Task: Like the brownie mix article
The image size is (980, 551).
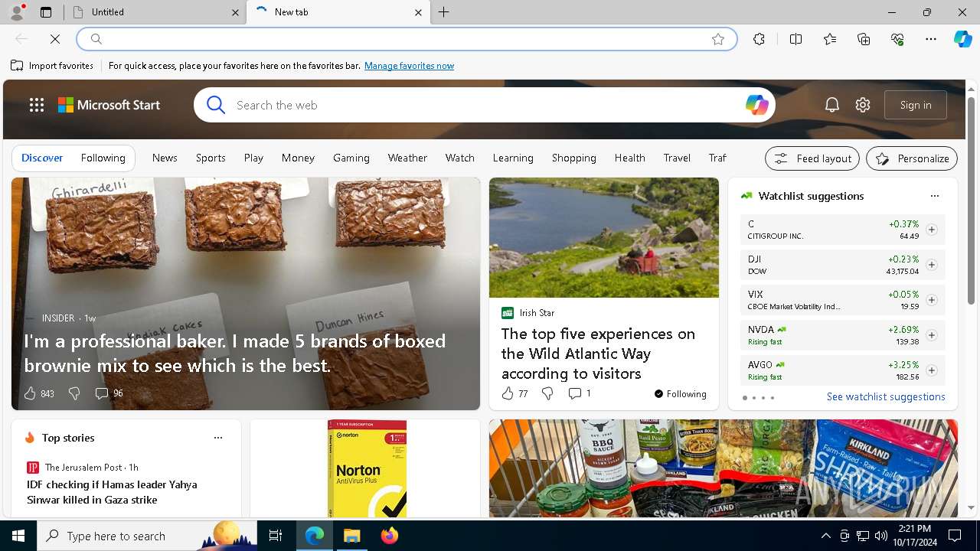Action: tap(30, 393)
